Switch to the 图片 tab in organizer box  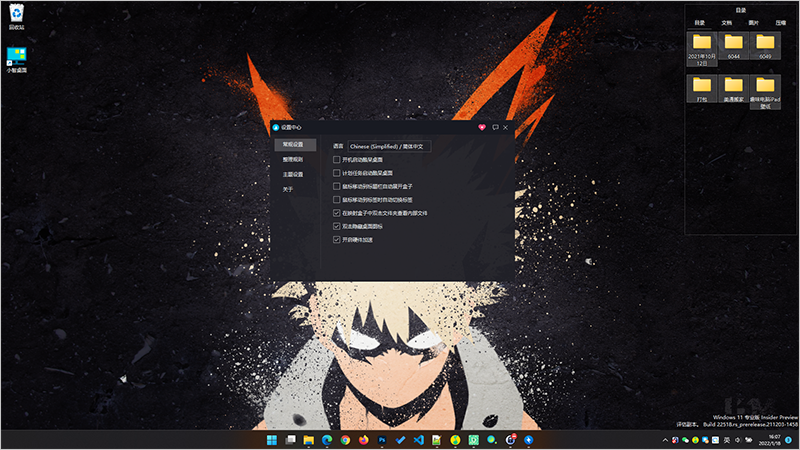pyautogui.click(x=753, y=22)
